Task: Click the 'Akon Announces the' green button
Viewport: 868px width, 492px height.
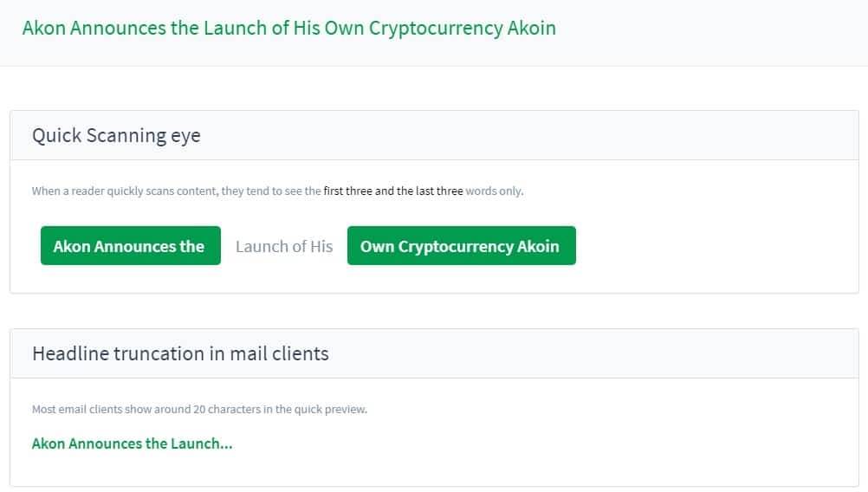Action: click(x=130, y=246)
